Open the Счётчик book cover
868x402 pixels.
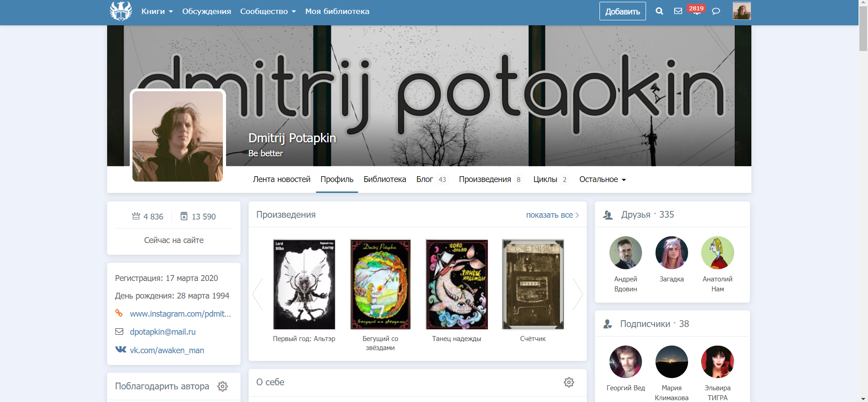coord(533,285)
